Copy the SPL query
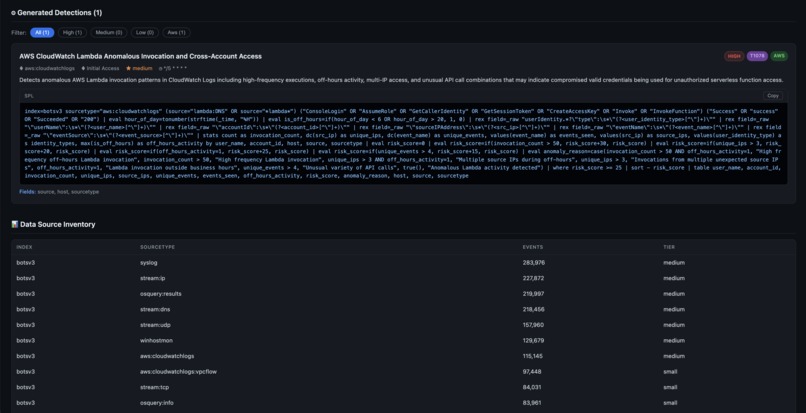 click(x=773, y=96)
